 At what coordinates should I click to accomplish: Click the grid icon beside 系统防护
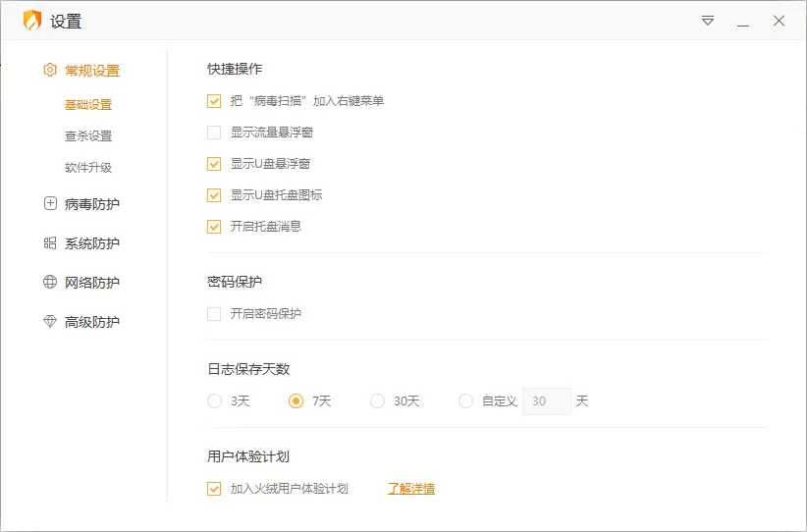(50, 242)
